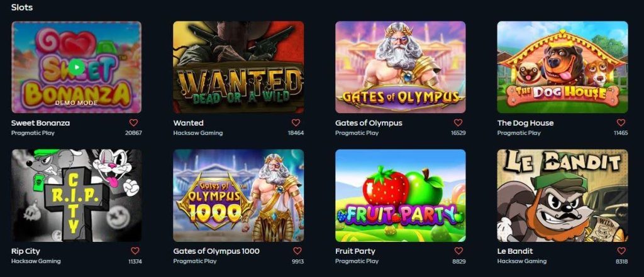Favorite Sweet Bonanza with heart icon
Viewport: 644px width, 277px height.
tap(133, 122)
